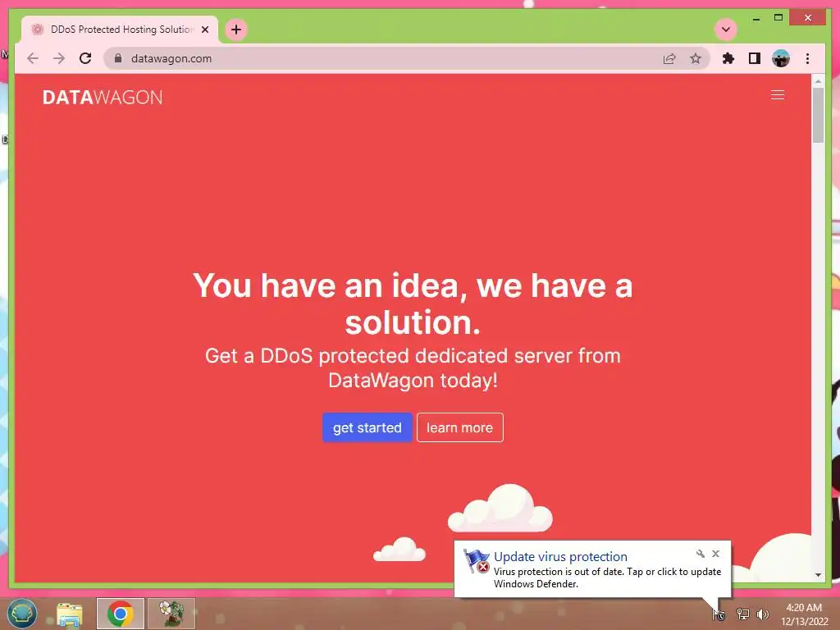Screen dimensions: 840x630
Task: Share this page via share icon
Action: coord(669,58)
